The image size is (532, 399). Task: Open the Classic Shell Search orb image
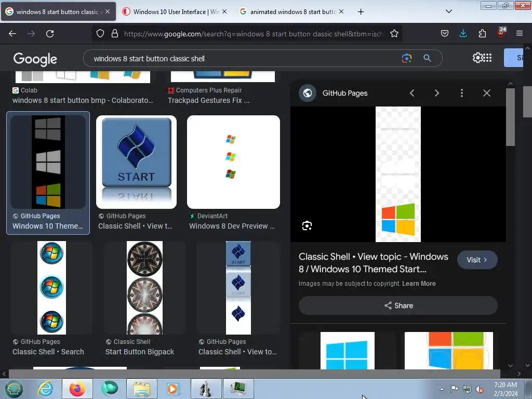pos(51,288)
